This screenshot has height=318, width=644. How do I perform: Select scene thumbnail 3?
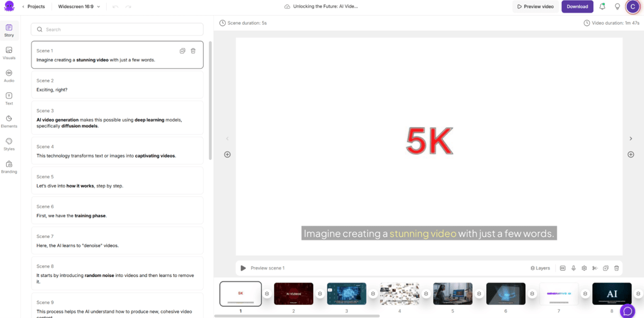click(x=347, y=293)
